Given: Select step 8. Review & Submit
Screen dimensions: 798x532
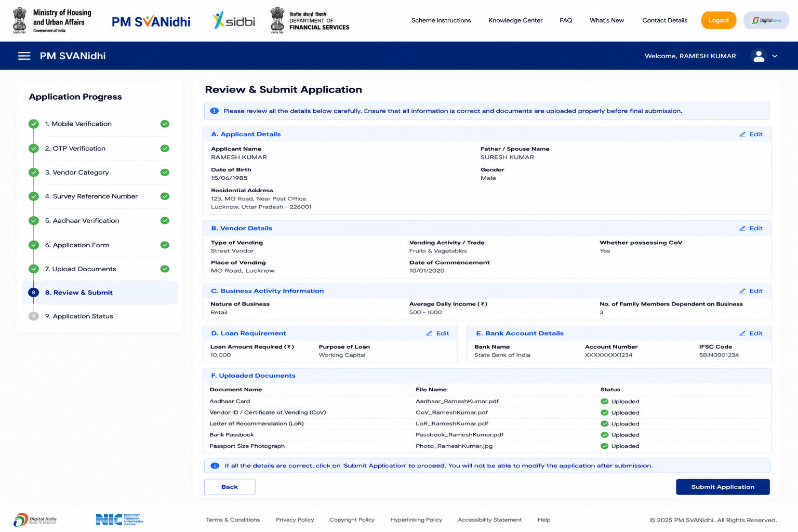Looking at the screenshot, I should (x=100, y=292).
